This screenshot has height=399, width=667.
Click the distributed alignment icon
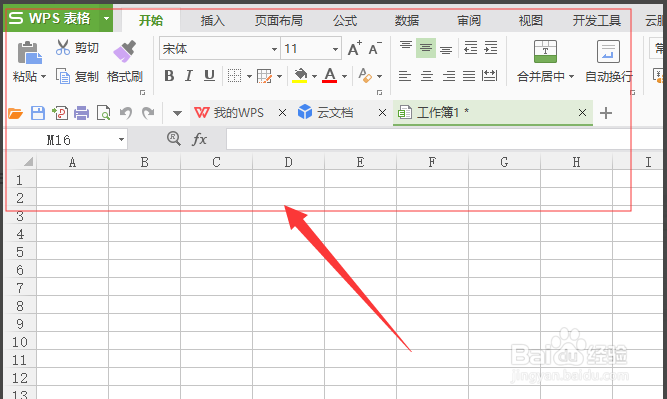489,76
